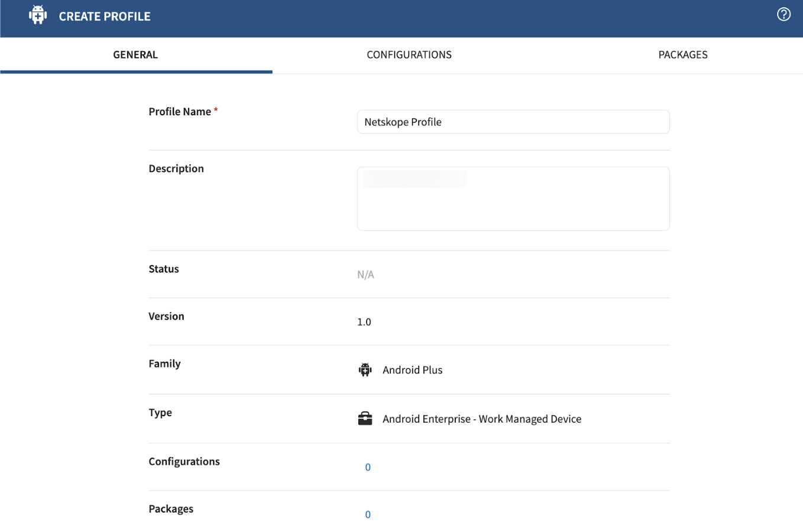
Task: Click the Description label
Action: pyautogui.click(x=176, y=168)
